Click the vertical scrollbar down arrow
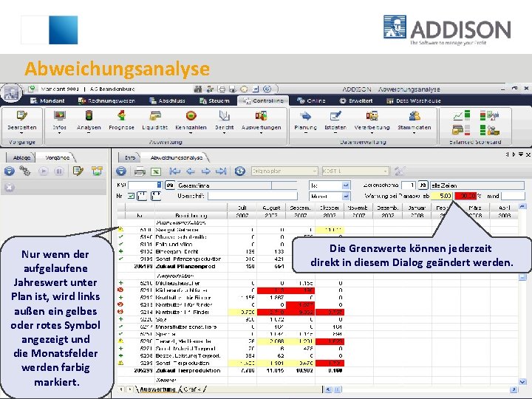The height and width of the screenshot is (399, 532). click(522, 381)
